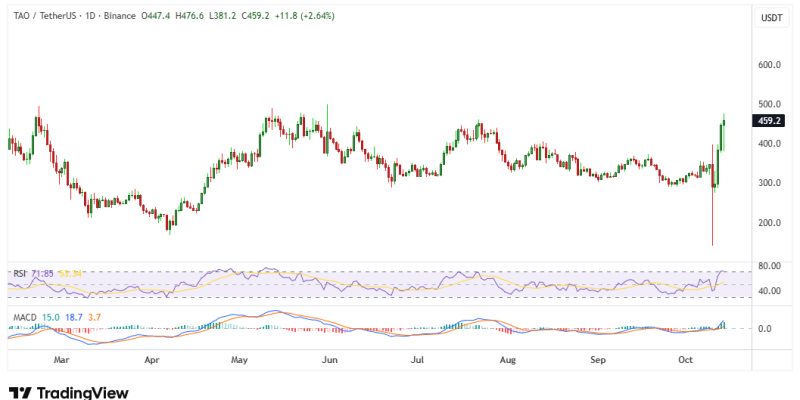Click the MACD value 15.0
Screen dimensions: 800x400
click(50, 317)
